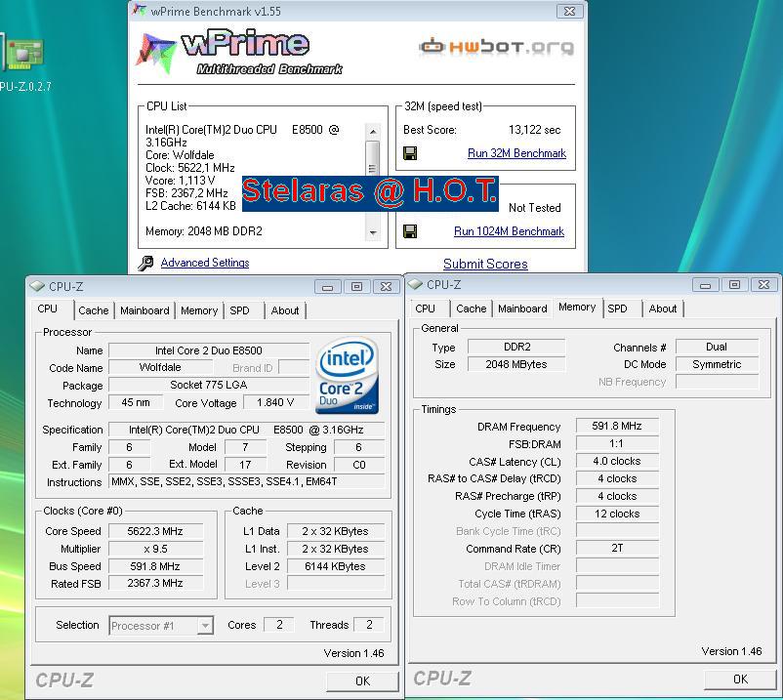This screenshot has height=700, width=783.
Task: Click the Revision C0 field
Action: pos(359,465)
